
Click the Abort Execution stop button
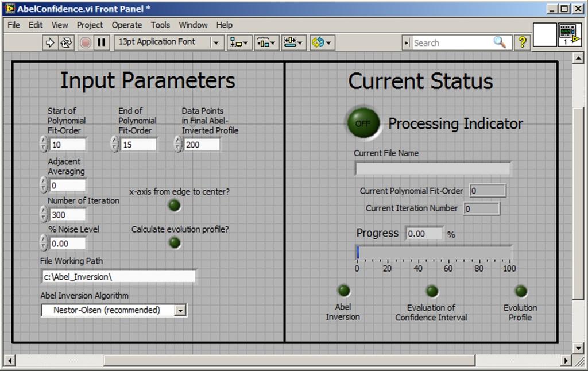coord(86,42)
